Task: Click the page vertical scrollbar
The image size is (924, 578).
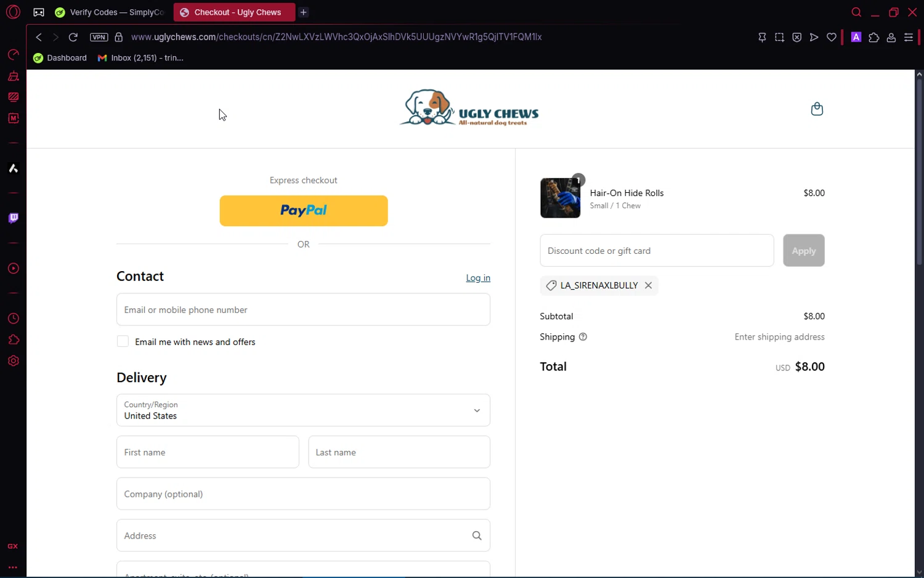Action: click(919, 173)
